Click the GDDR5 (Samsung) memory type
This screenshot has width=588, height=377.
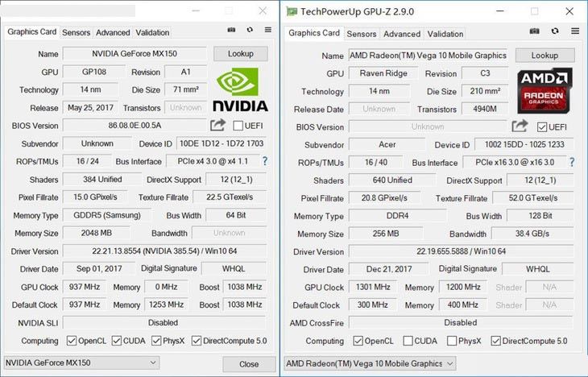pyautogui.click(x=107, y=215)
